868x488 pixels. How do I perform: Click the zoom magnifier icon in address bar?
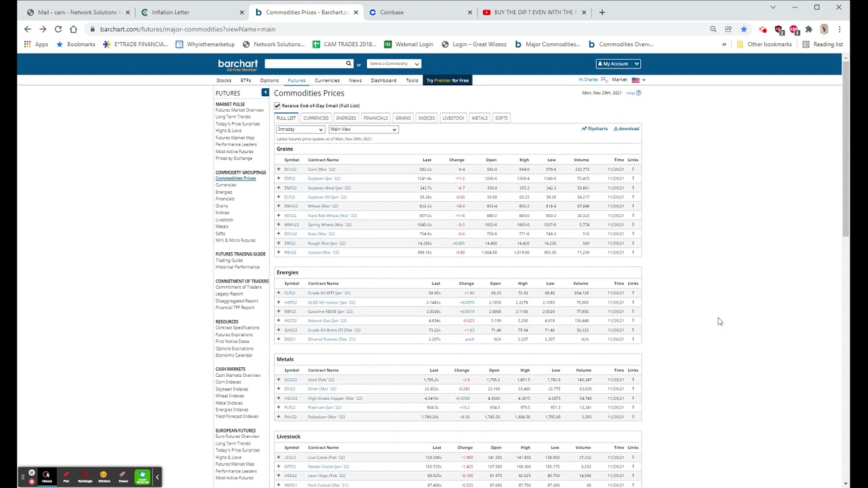pos(713,29)
